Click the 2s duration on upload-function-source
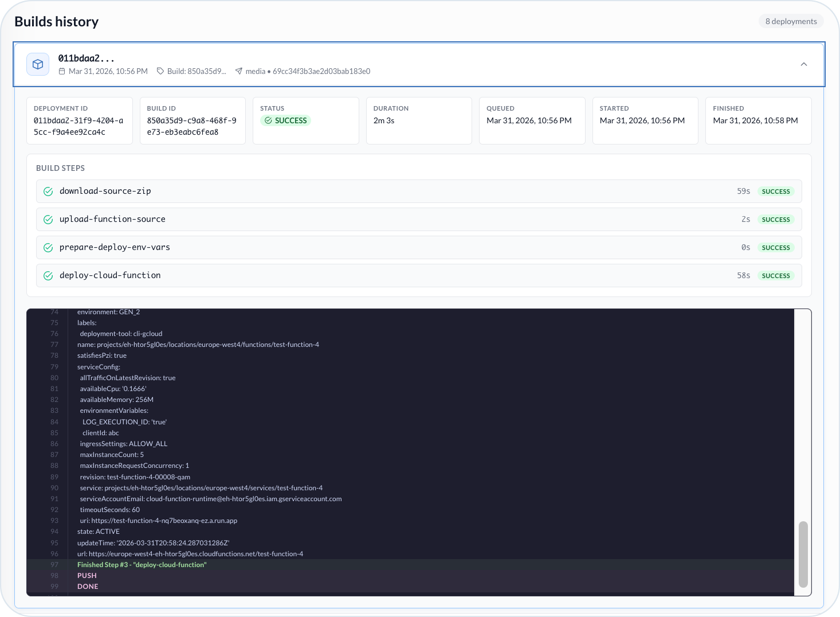 (x=745, y=220)
